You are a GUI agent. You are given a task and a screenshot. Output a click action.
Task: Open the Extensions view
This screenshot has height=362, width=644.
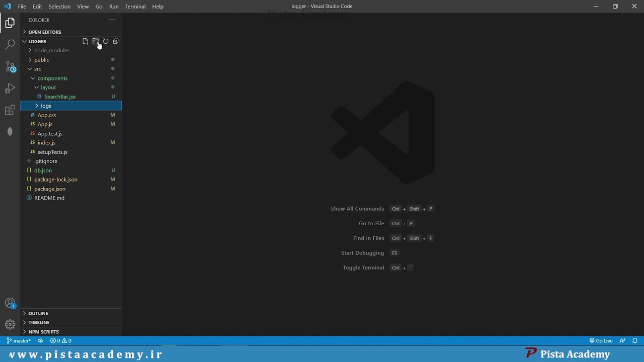(10, 111)
